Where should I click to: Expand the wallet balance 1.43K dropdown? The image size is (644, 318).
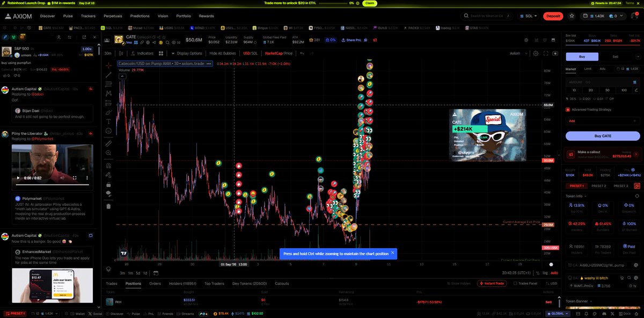tap(603, 16)
